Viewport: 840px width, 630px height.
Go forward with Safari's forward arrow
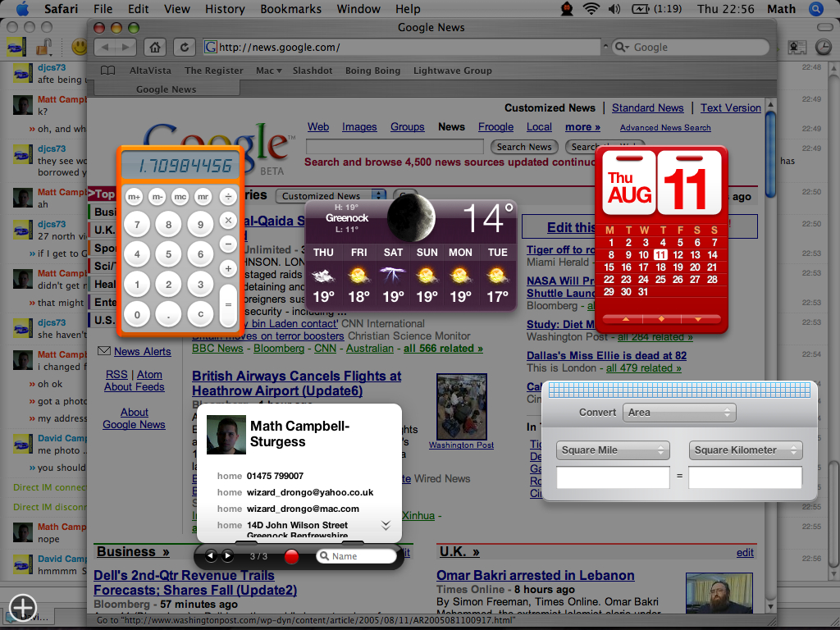tap(126, 47)
